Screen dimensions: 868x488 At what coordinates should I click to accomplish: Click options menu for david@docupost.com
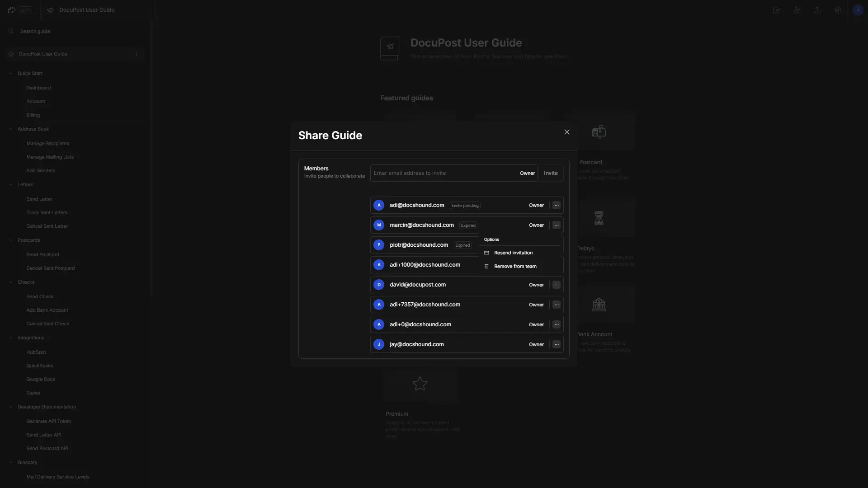click(x=557, y=285)
